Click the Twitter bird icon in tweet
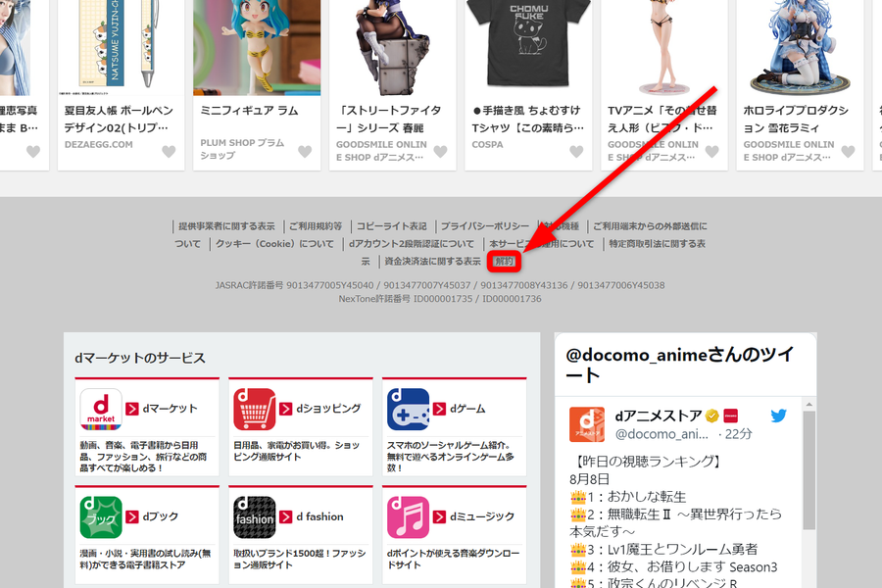882x588 pixels. click(778, 416)
